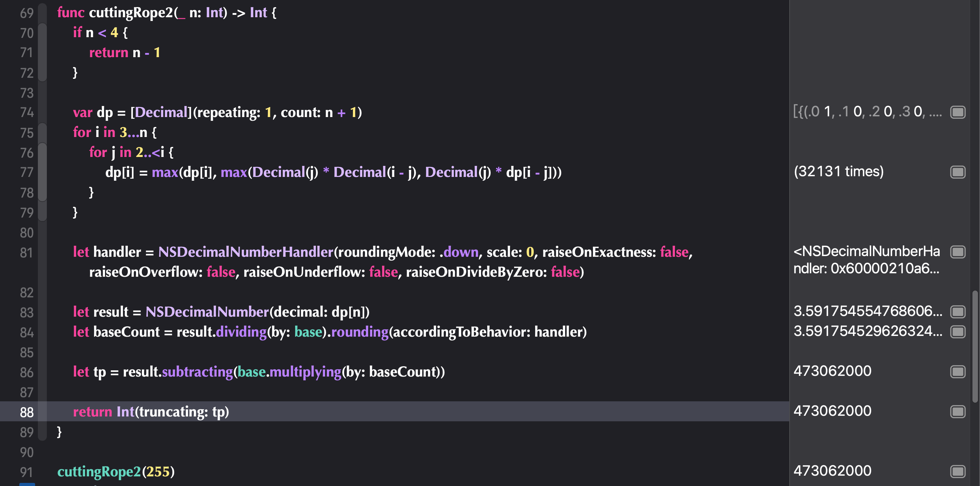Screen dimensions: 980x486
Task: Click result "3.59175452962632 4..." on line 84
Action: [868, 331]
